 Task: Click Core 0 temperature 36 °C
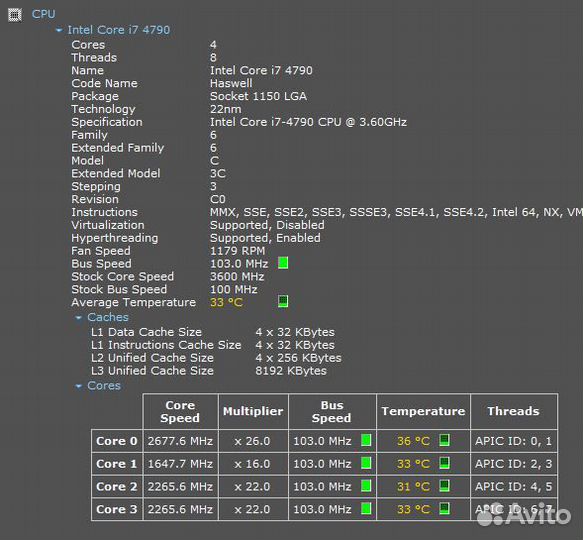(x=413, y=441)
